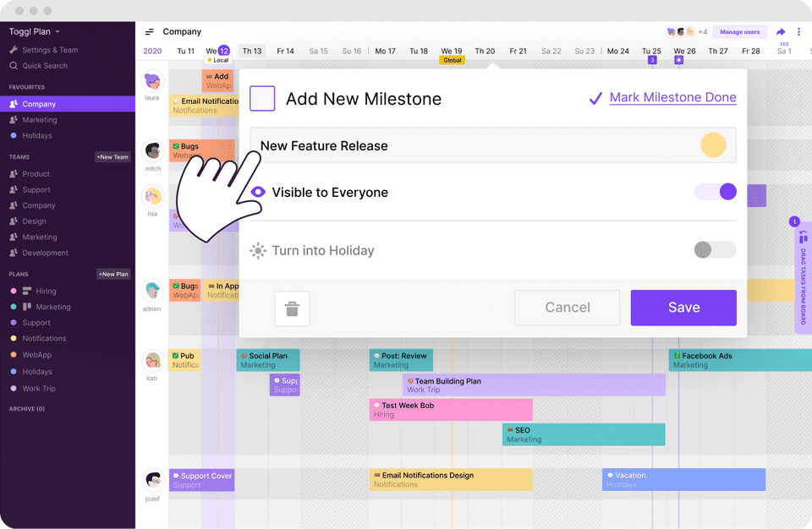Click adrien's avatar in the timeline
Viewport: 812px width, 529px height.
pos(152,291)
